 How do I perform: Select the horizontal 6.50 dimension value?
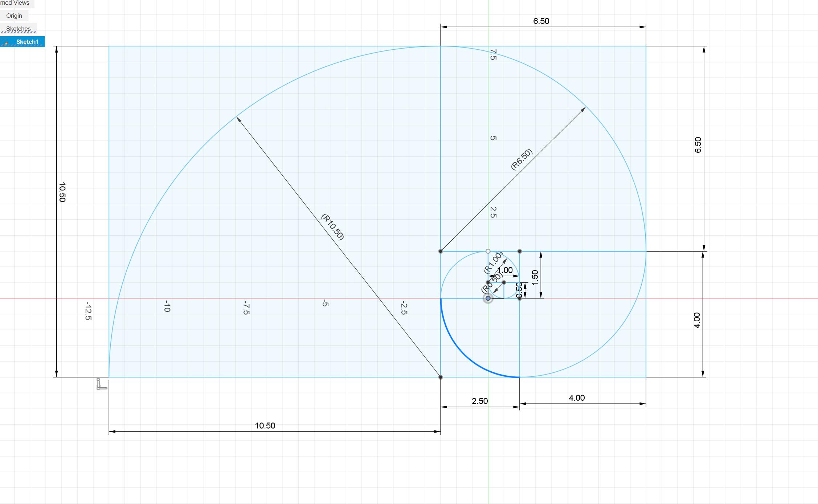541,21
